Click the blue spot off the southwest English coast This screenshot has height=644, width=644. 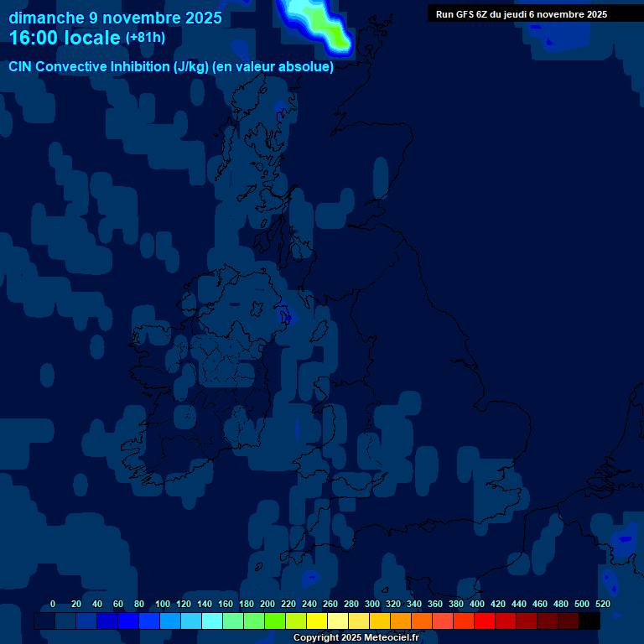(310, 577)
